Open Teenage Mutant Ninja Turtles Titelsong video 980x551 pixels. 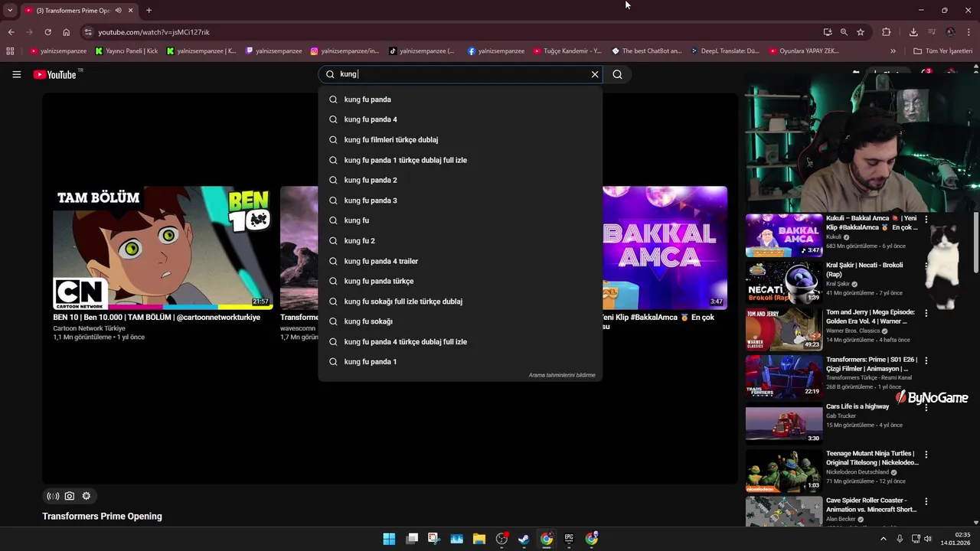click(x=784, y=470)
